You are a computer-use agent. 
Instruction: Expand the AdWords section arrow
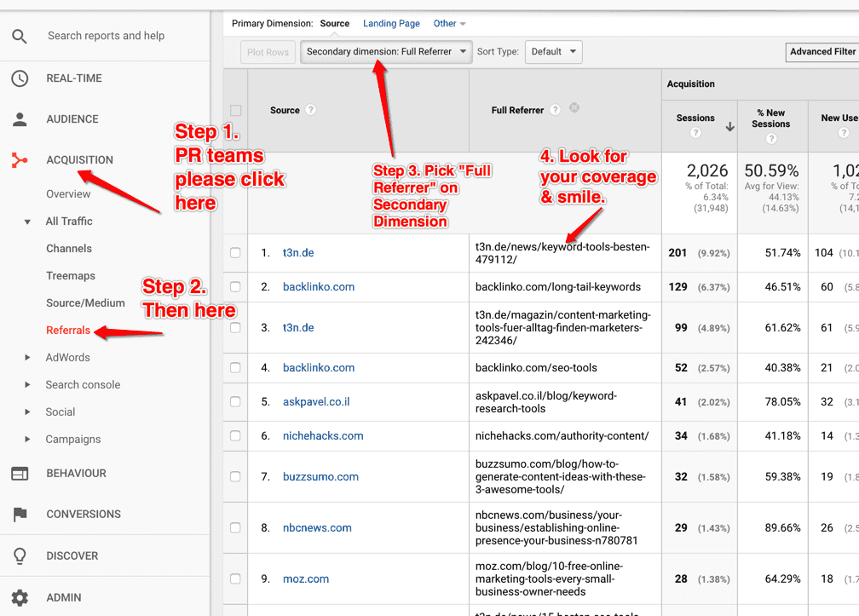click(27, 358)
